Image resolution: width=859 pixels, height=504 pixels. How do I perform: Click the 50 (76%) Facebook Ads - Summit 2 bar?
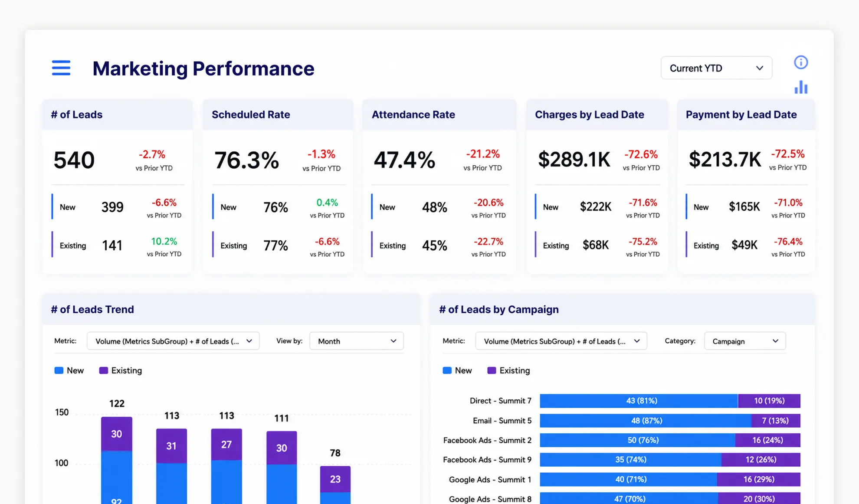coord(637,440)
